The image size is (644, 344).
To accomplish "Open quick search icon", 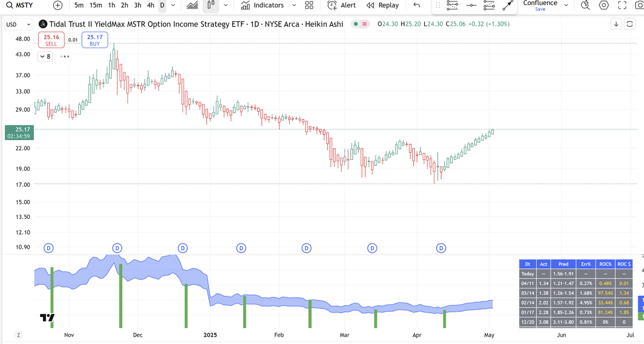I will tap(586, 5).
